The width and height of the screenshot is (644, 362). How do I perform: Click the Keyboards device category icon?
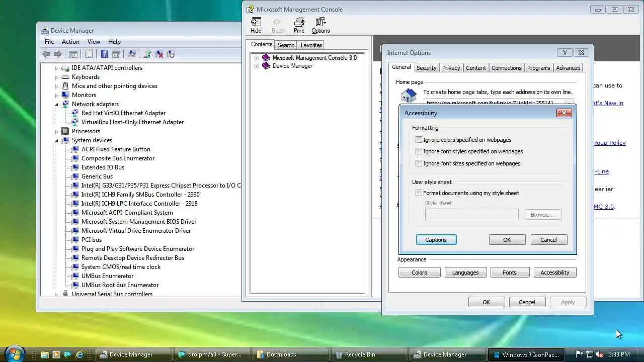point(65,77)
